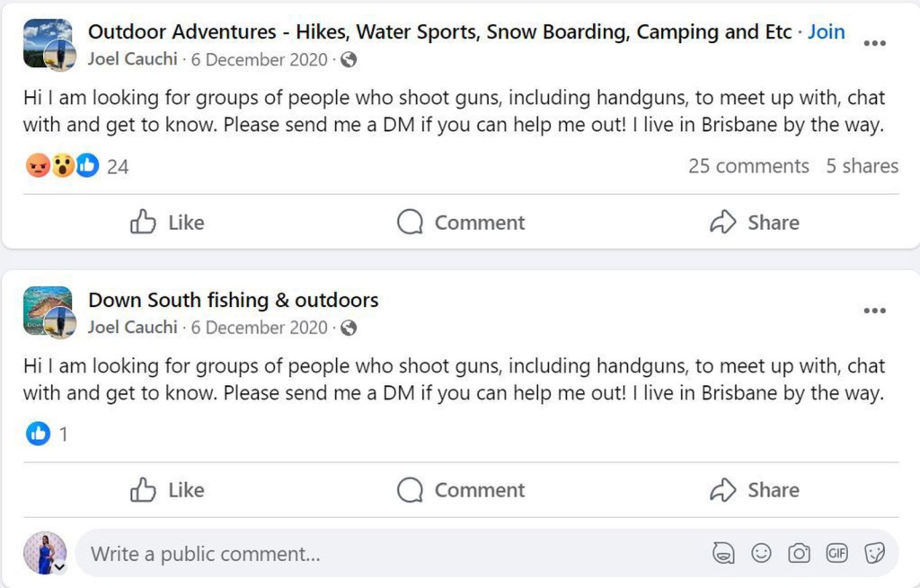Attach a photo using the camera icon
This screenshot has width=920, height=588.
click(x=799, y=554)
